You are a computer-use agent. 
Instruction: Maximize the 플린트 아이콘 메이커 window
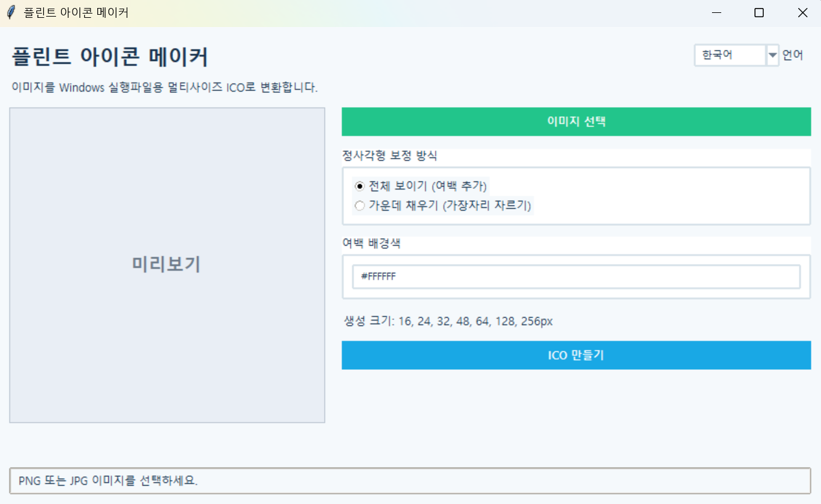pyautogui.click(x=759, y=13)
